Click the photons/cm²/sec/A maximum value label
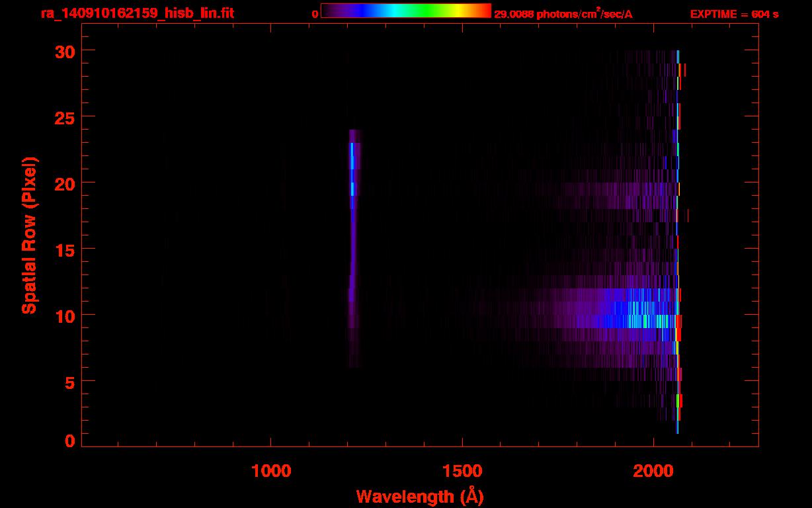Image resolution: width=812 pixels, height=508 pixels. (x=563, y=14)
